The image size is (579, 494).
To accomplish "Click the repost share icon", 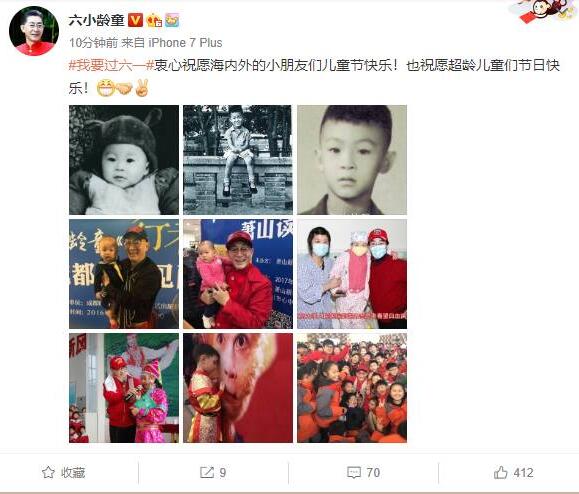I will 207,472.
